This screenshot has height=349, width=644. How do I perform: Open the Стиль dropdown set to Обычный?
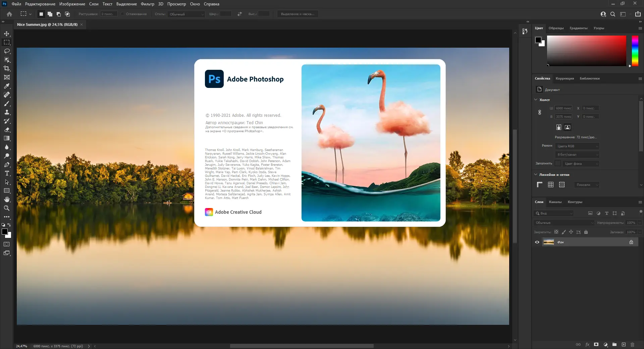click(x=186, y=14)
